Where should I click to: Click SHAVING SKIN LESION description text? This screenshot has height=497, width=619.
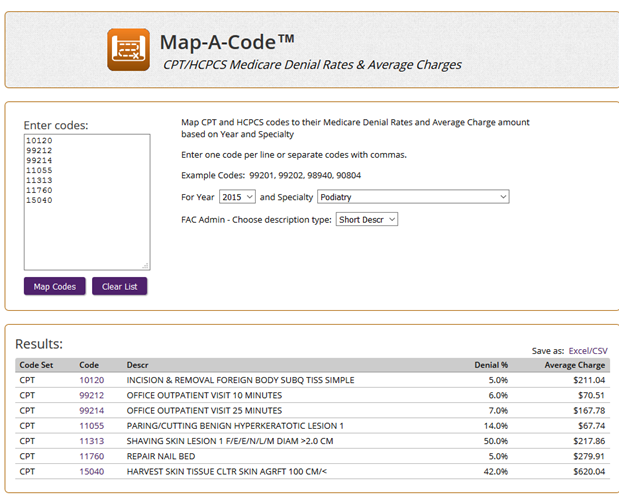(230, 441)
